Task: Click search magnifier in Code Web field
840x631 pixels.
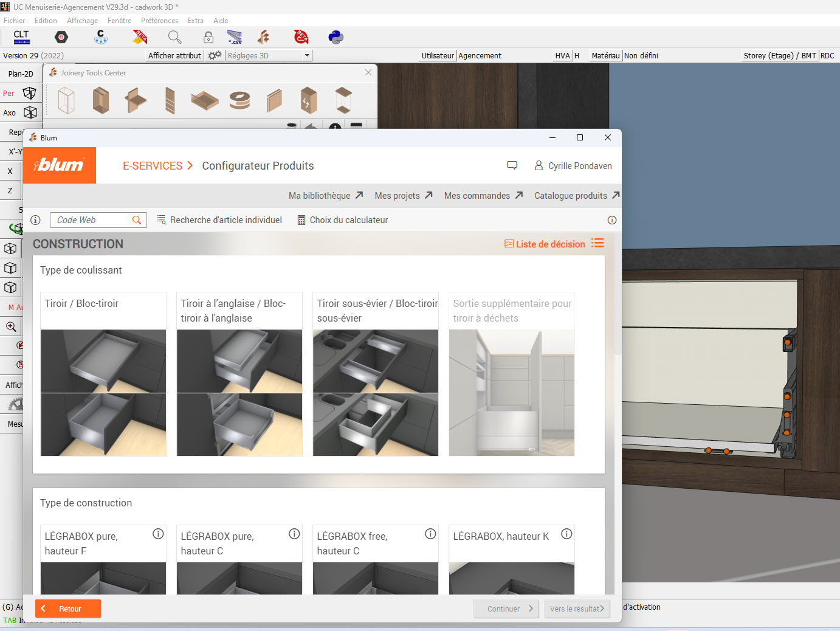Action: [x=137, y=220]
